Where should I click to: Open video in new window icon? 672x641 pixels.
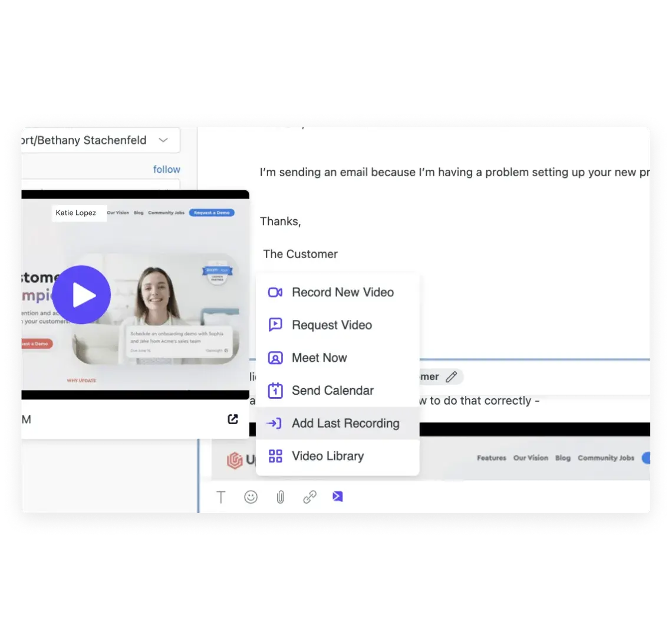[233, 419]
